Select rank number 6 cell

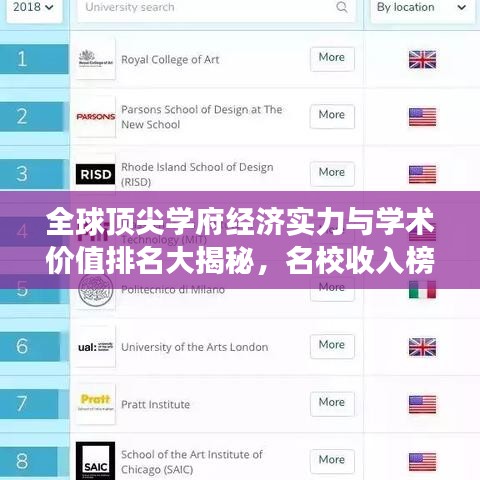click(x=30, y=346)
